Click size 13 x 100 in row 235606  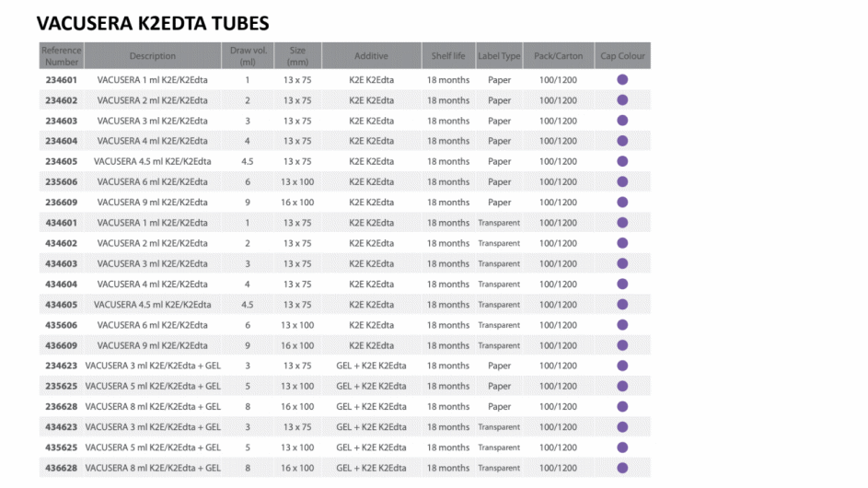(298, 181)
